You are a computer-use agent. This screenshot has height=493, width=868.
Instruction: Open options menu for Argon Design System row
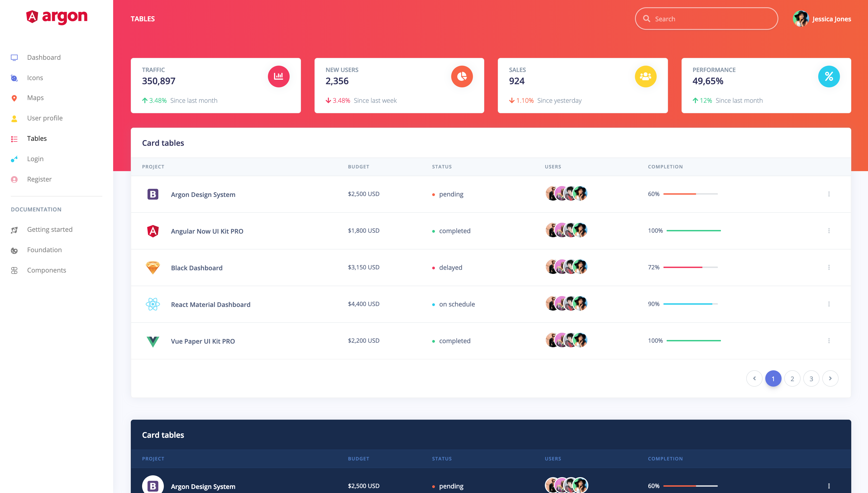coord(829,194)
